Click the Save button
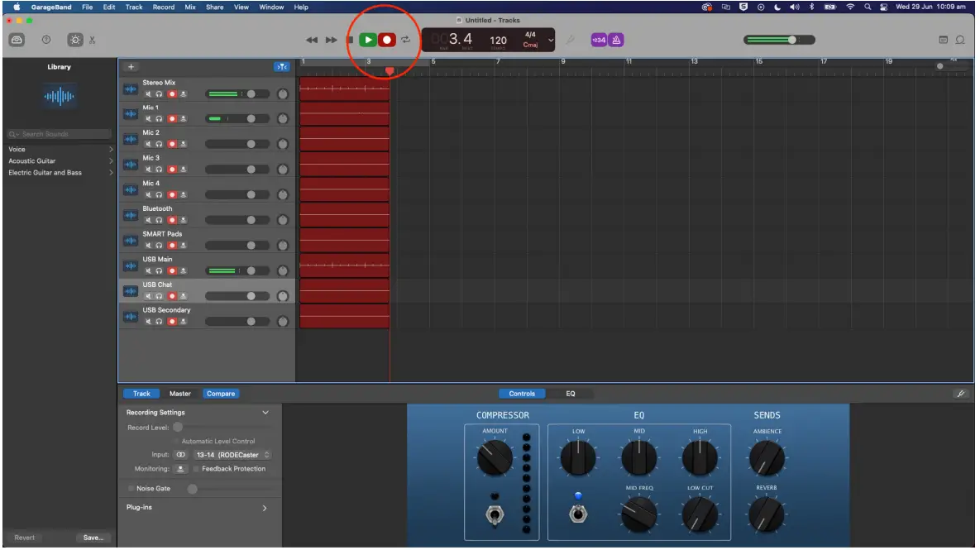Image resolution: width=980 pixels, height=550 pixels. [x=93, y=537]
